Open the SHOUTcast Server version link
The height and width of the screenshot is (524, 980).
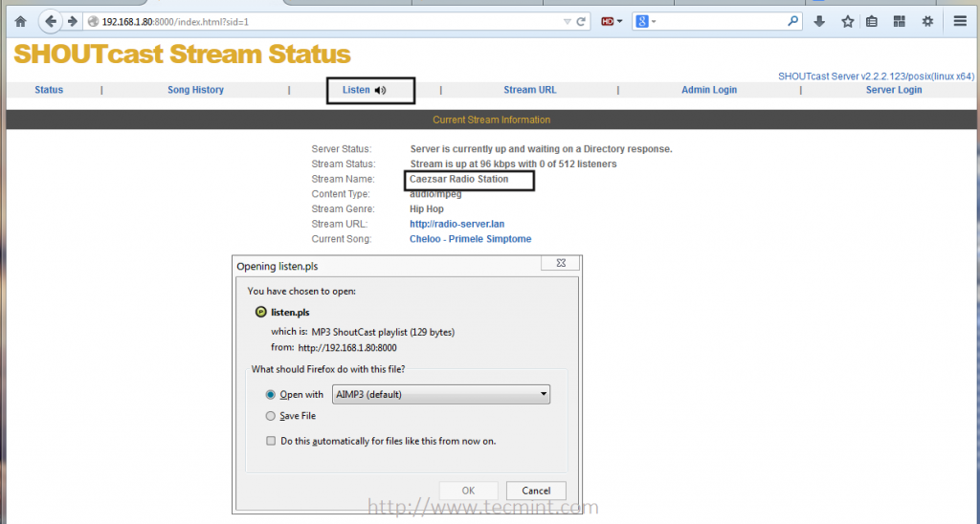(x=877, y=76)
